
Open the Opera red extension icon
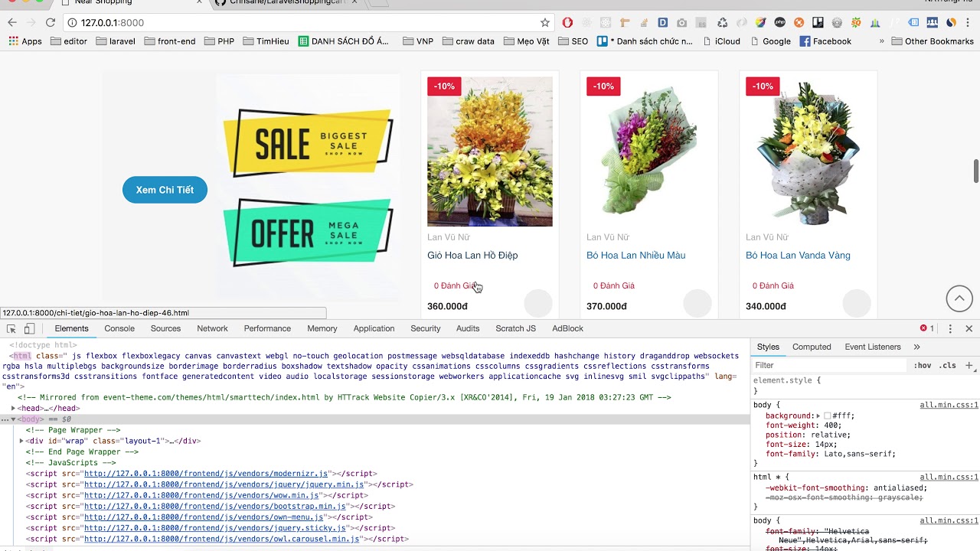click(x=567, y=23)
